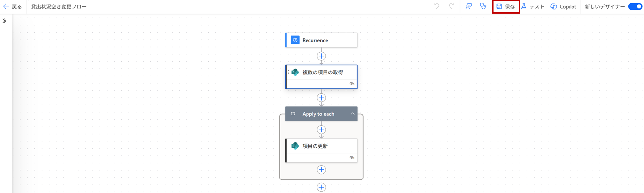
Task: Expand the left side panel chevrons
Action: (x=5, y=21)
